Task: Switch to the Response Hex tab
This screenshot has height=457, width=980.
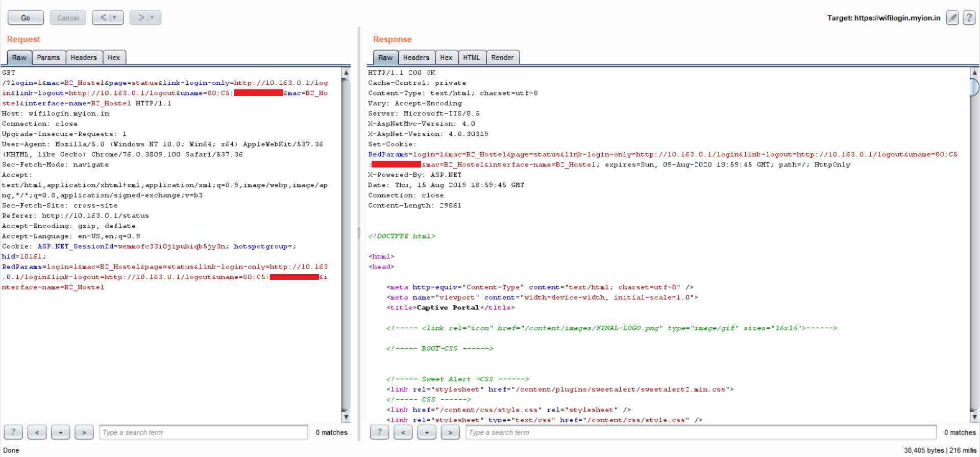Action: tap(446, 58)
